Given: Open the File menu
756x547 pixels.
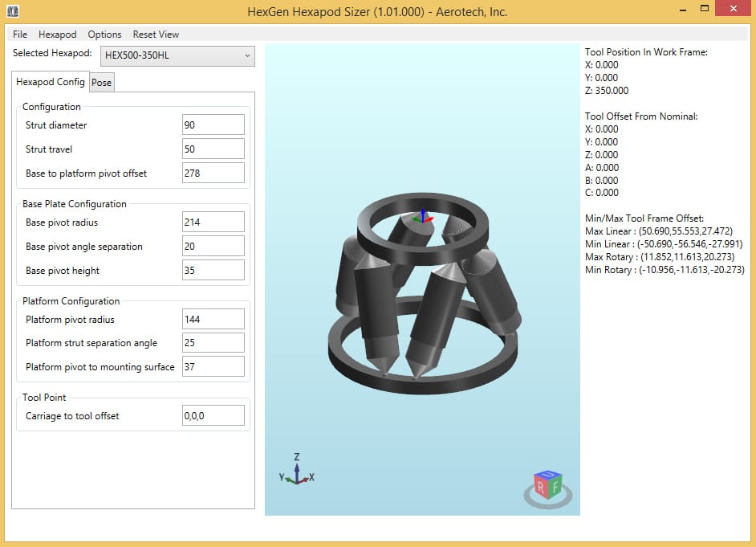Looking at the screenshot, I should (19, 35).
